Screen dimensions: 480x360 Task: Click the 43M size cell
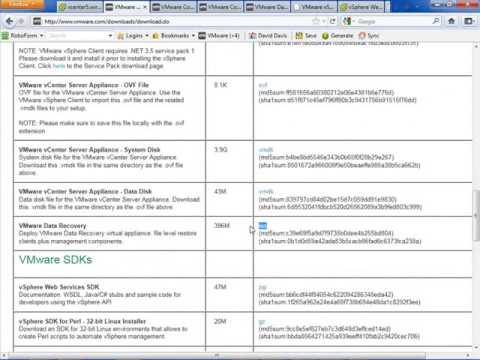220,191
